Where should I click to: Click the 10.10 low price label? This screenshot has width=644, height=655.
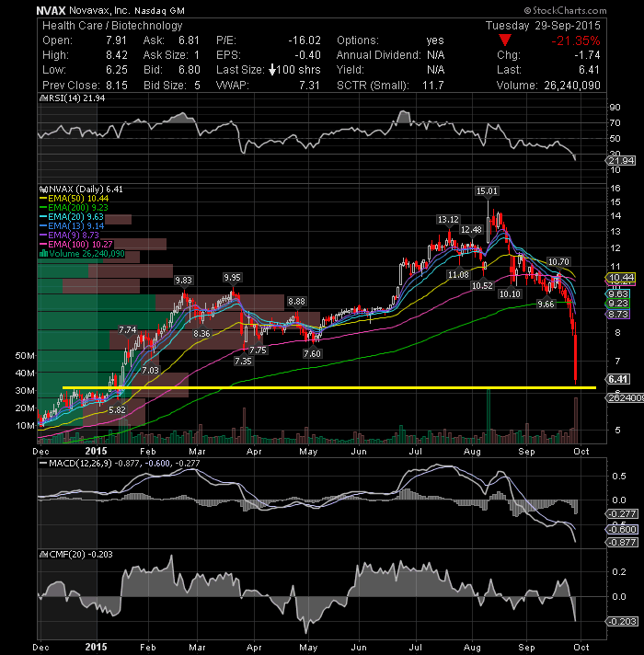click(x=510, y=294)
